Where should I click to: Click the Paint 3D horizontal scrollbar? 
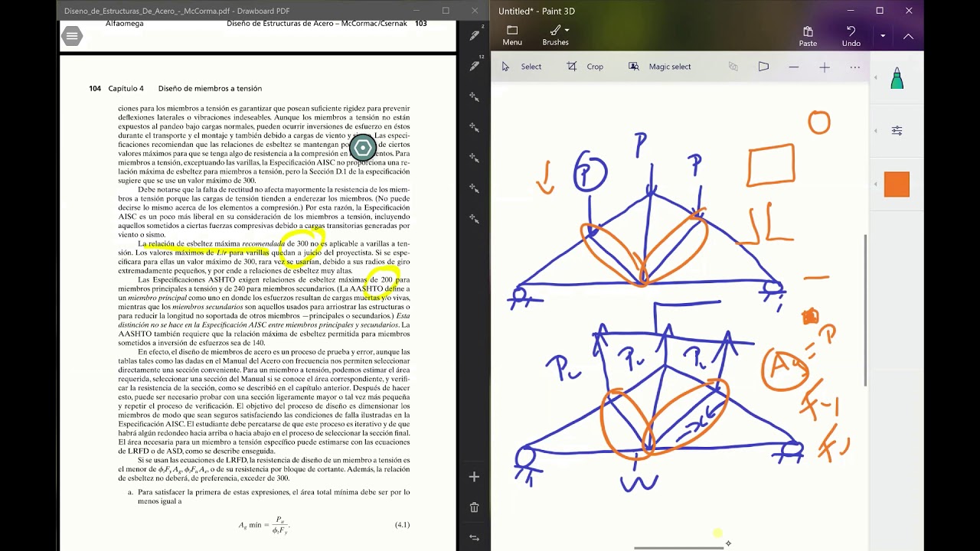(678, 548)
